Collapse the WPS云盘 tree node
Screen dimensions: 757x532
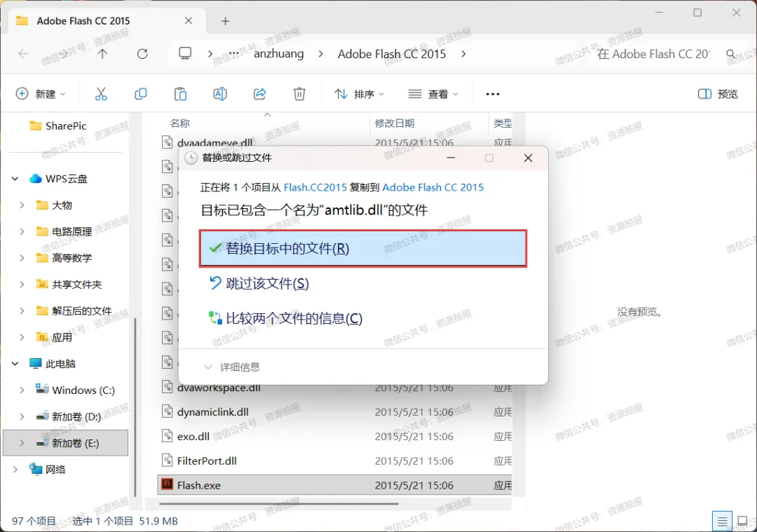click(15, 179)
